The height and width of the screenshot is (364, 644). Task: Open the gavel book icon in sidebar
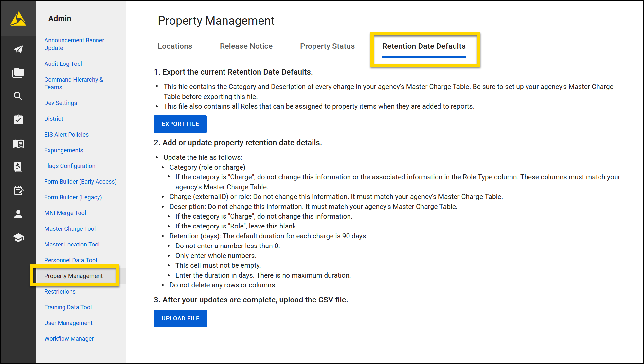pos(18,167)
